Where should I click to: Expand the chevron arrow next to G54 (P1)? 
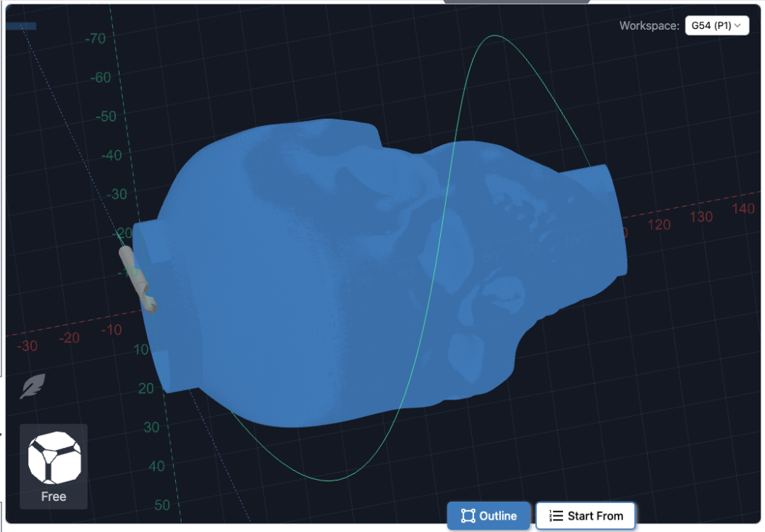[737, 25]
